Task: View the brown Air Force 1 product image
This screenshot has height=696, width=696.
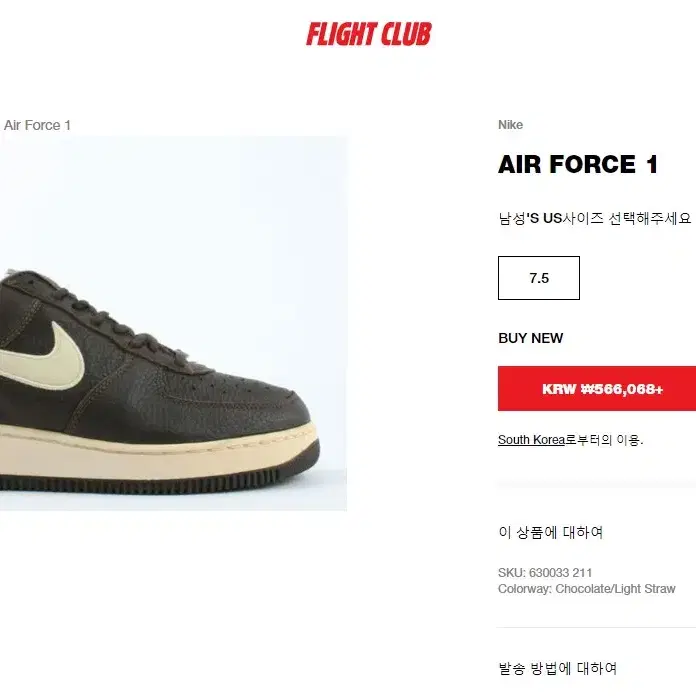Action: click(173, 323)
